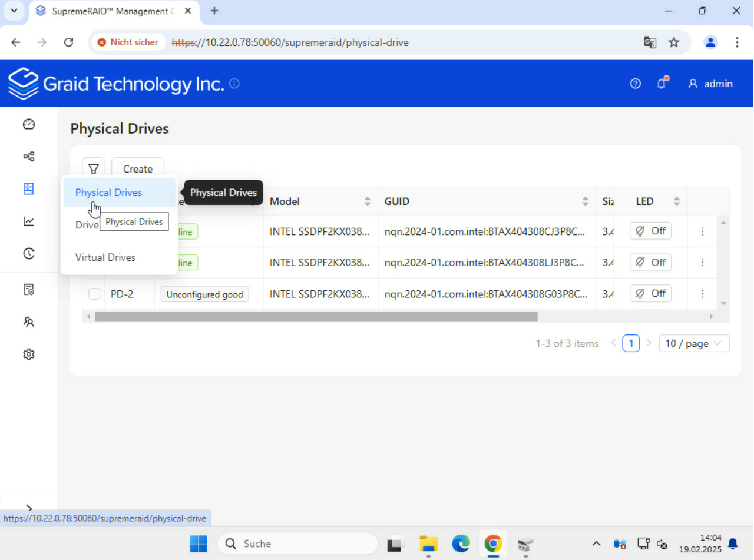Image resolution: width=754 pixels, height=560 pixels.
Task: Click the previous page arrow in pagination
Action: [x=613, y=343]
